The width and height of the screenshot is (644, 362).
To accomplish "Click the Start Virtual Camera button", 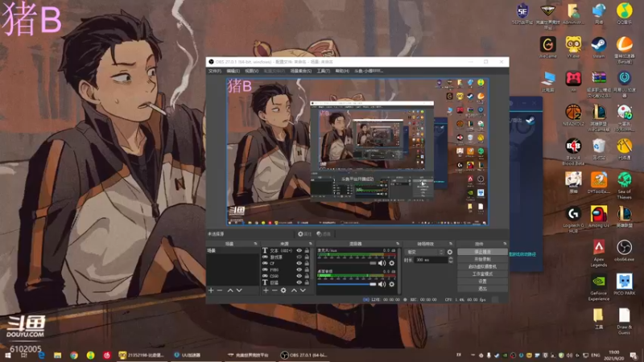I will coord(482,266).
